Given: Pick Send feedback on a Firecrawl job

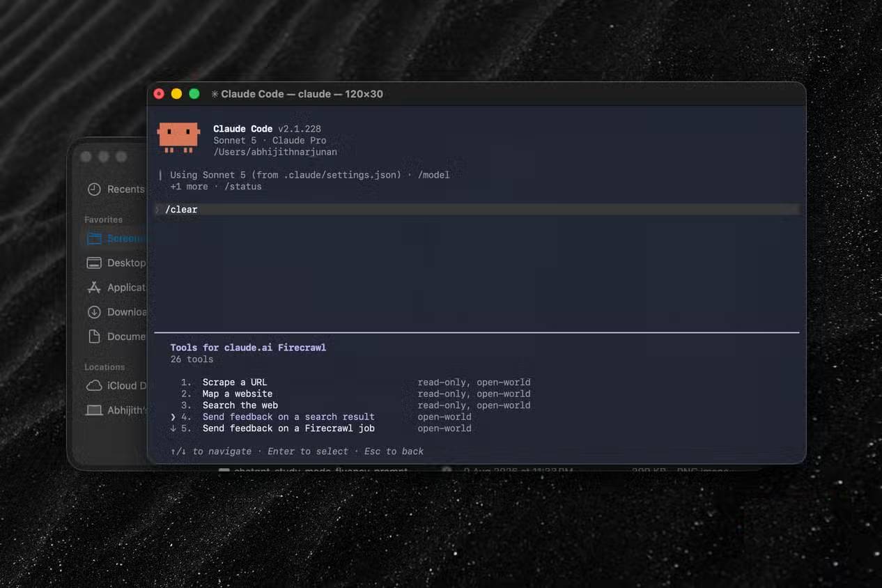Looking at the screenshot, I should tap(288, 428).
